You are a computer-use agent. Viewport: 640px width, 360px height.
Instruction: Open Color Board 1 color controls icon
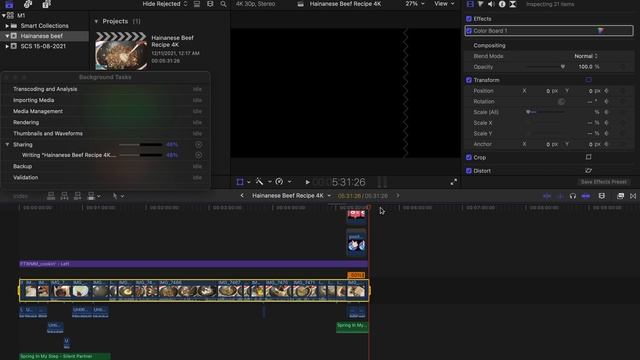pos(600,31)
